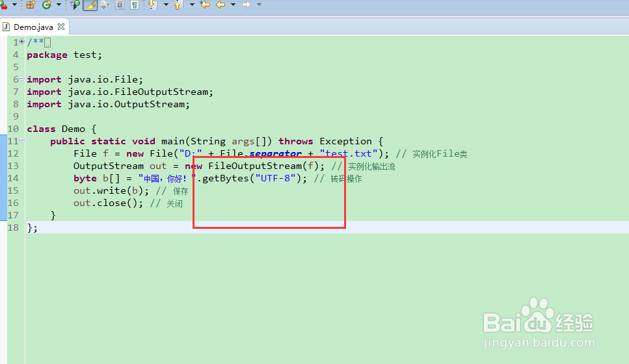Open Previous Annotation dropdown arrow
Viewport: 629px width, 364px height.
click(x=192, y=5)
